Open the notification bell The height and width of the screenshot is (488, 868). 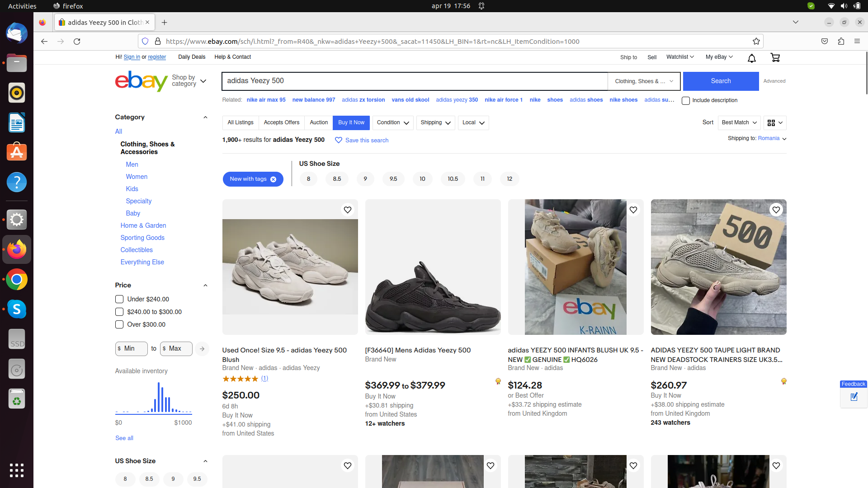pos(751,58)
